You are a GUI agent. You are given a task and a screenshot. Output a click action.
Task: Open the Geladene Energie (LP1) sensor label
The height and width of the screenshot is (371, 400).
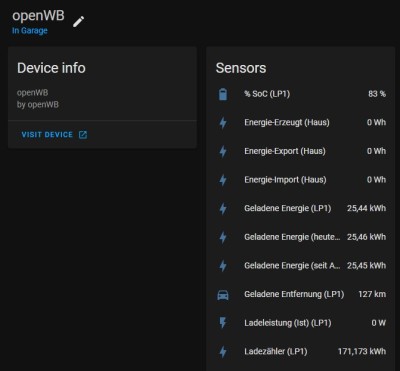(288, 208)
